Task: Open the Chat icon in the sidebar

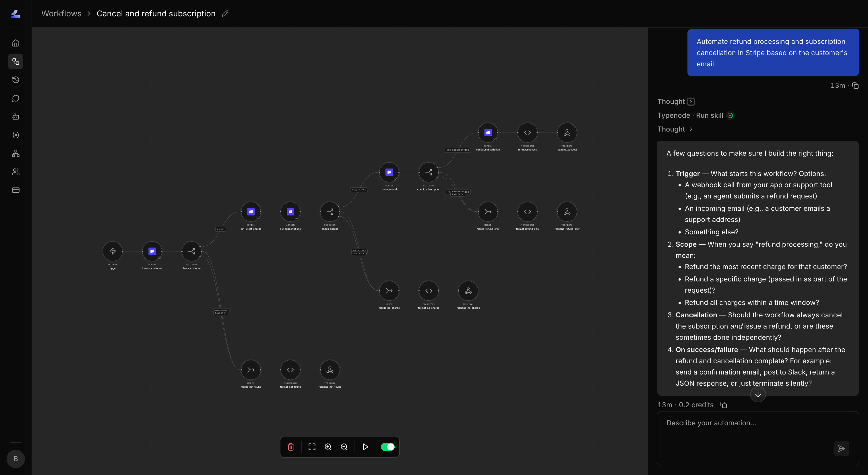Action: tap(16, 98)
